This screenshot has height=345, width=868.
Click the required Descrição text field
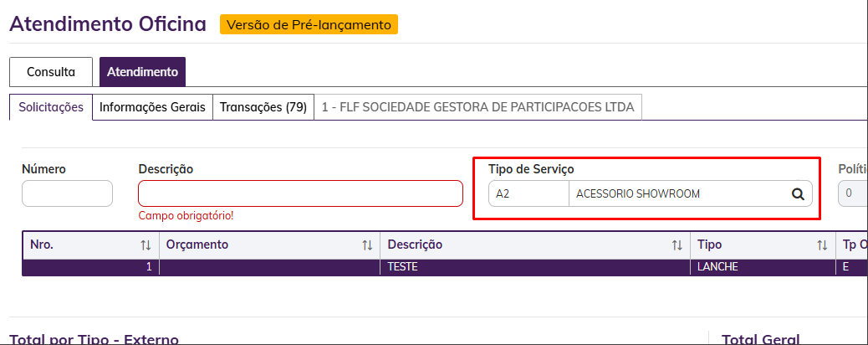tap(300, 193)
